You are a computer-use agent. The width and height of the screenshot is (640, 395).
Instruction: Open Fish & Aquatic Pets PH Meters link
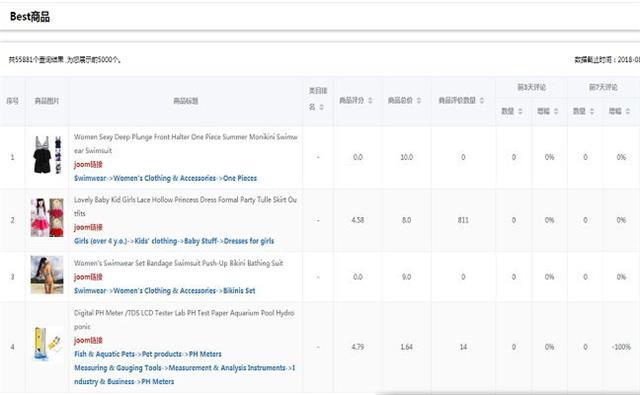click(148, 354)
